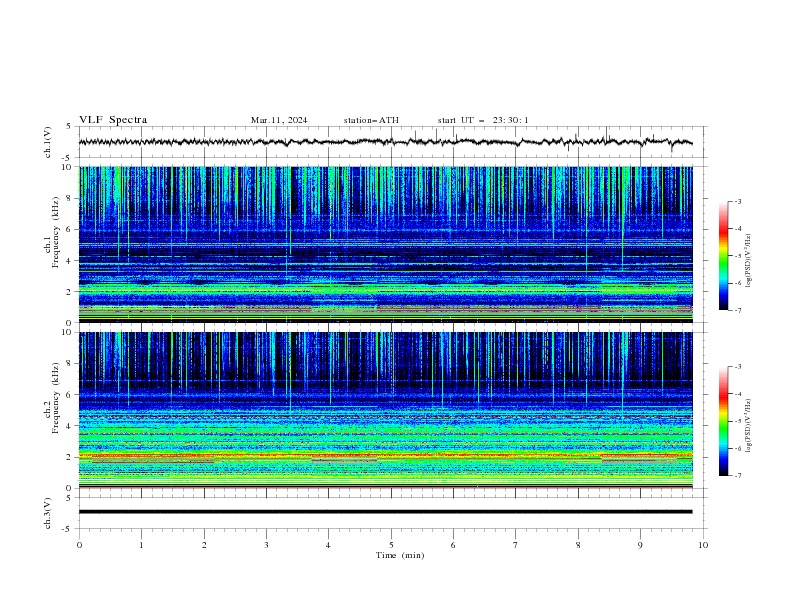Click the "3" tick on the time axis
This screenshot has width=792, height=612.
click(266, 545)
